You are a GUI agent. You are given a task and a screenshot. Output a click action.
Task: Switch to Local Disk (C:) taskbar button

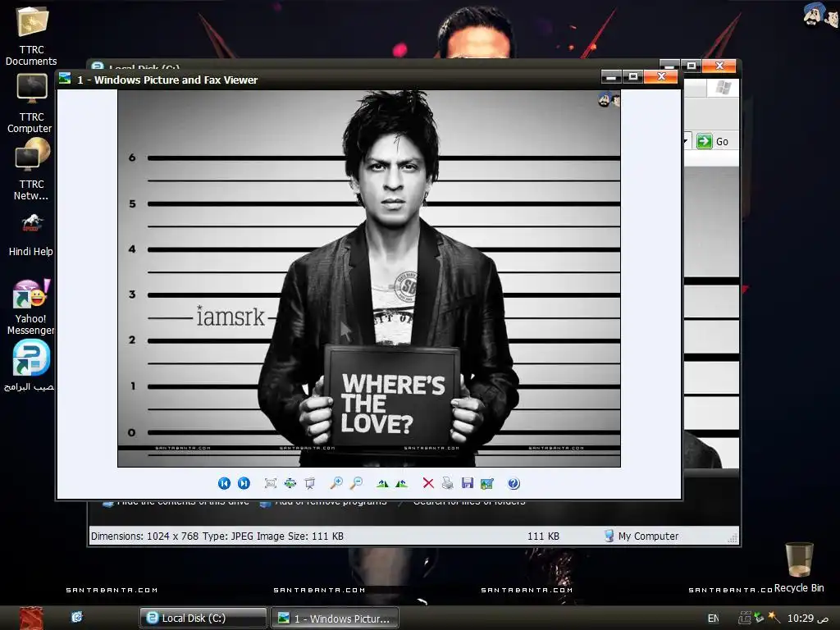click(x=203, y=619)
